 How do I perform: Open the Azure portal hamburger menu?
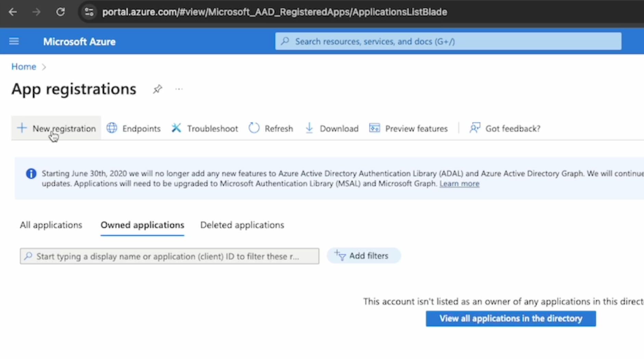[x=14, y=41]
